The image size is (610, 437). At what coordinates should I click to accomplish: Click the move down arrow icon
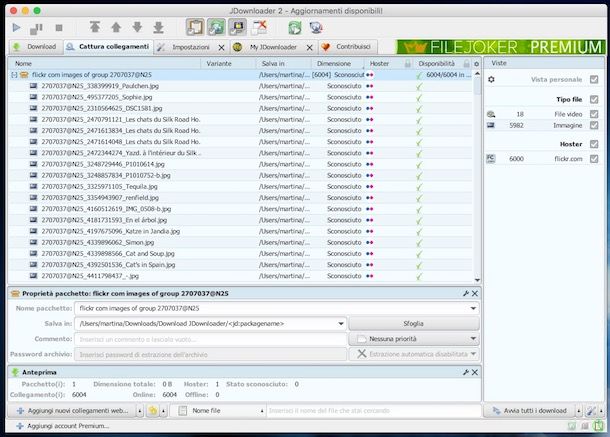coord(137,27)
